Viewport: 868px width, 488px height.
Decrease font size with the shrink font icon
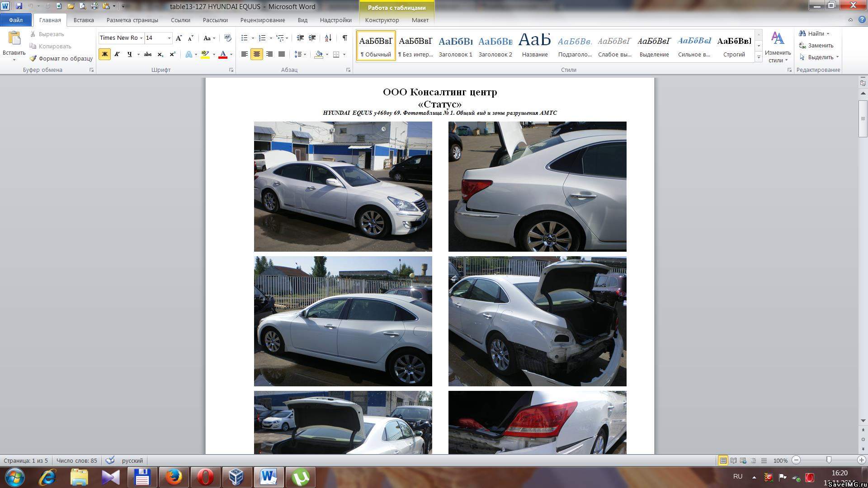click(190, 38)
